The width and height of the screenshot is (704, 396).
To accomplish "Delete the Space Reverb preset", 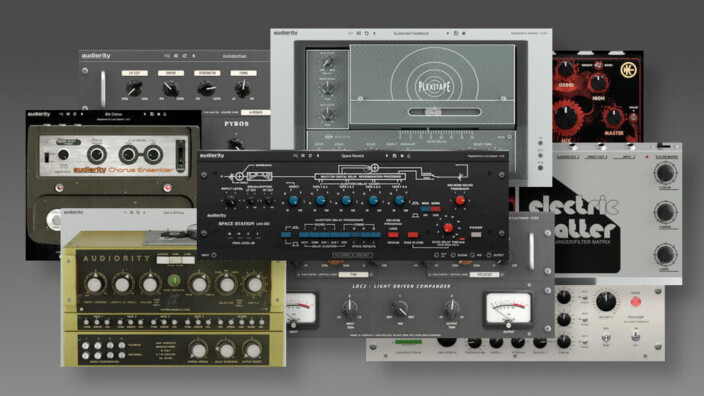I will (x=402, y=156).
